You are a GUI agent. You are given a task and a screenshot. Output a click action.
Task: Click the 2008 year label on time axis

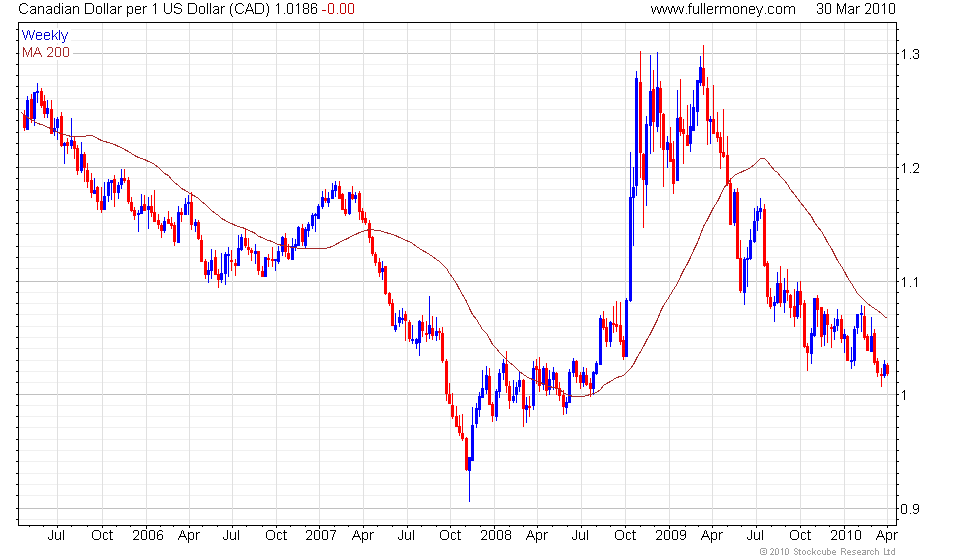[496, 536]
